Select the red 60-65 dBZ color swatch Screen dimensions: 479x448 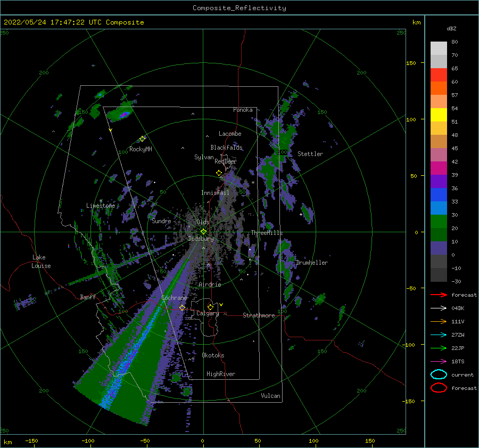point(439,75)
